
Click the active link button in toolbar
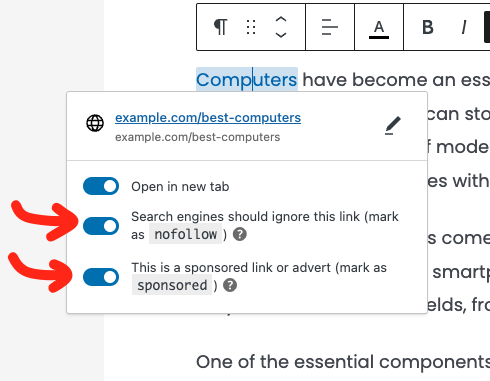[487, 27]
